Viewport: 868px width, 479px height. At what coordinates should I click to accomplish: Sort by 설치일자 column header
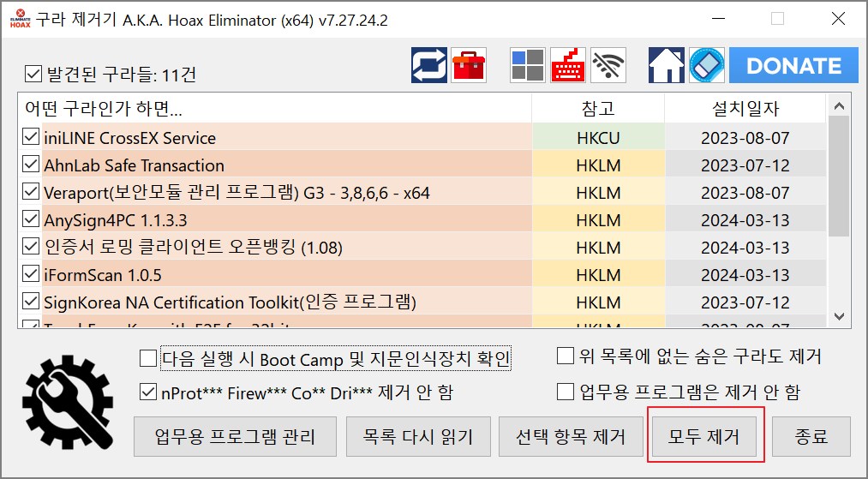coord(745,109)
